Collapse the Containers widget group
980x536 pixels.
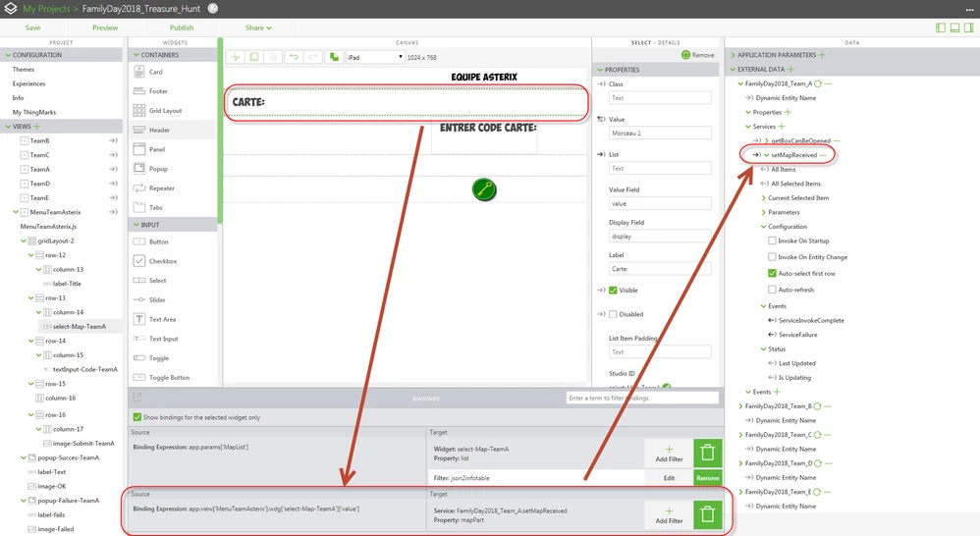[136, 55]
